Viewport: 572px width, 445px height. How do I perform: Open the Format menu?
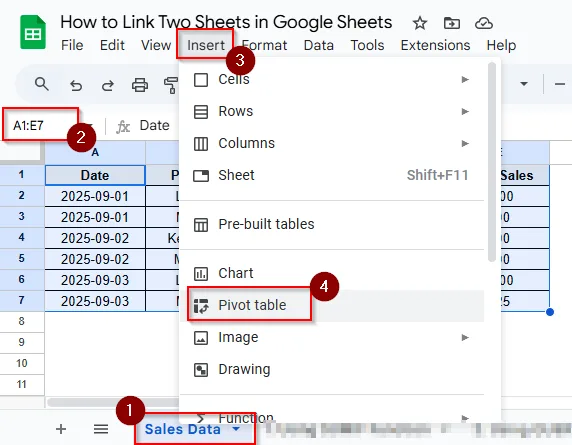click(x=265, y=45)
